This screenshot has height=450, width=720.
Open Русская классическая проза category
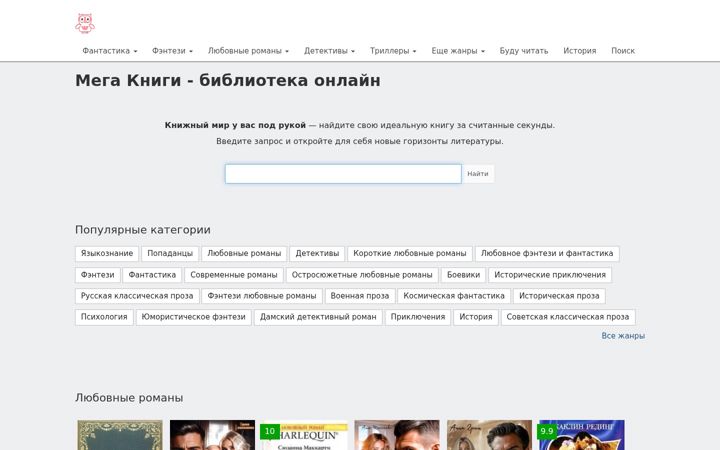(137, 296)
